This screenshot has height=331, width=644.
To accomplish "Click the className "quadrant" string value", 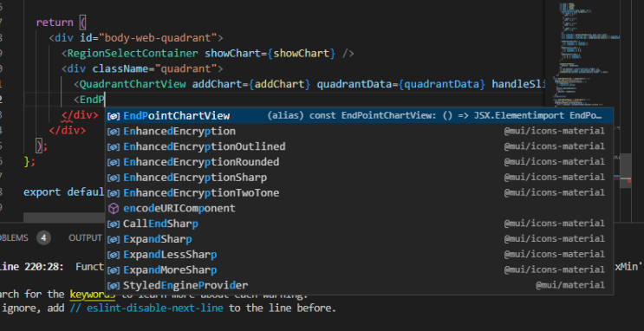I will [x=186, y=68].
